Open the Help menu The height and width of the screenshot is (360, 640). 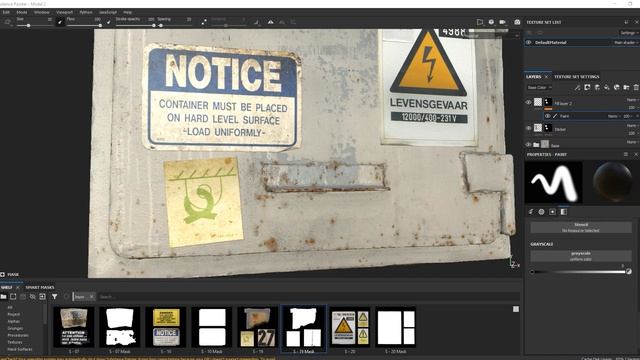(127, 12)
